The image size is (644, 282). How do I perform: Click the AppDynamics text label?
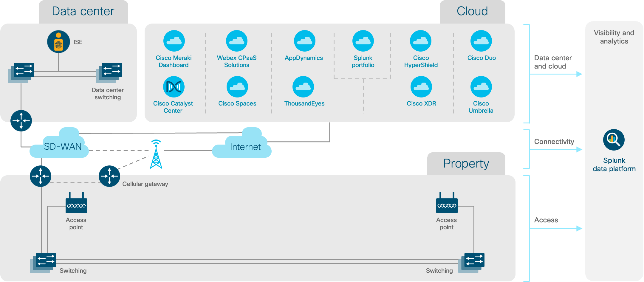(x=304, y=58)
